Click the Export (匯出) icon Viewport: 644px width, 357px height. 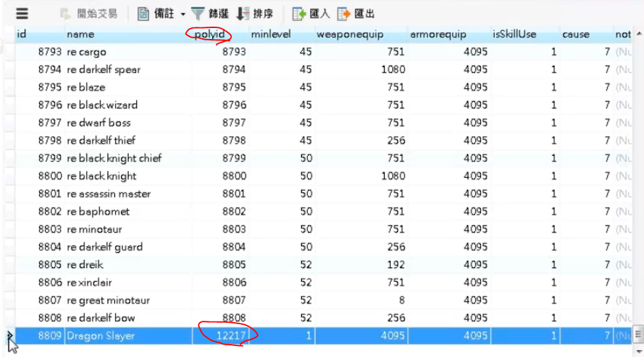(344, 14)
